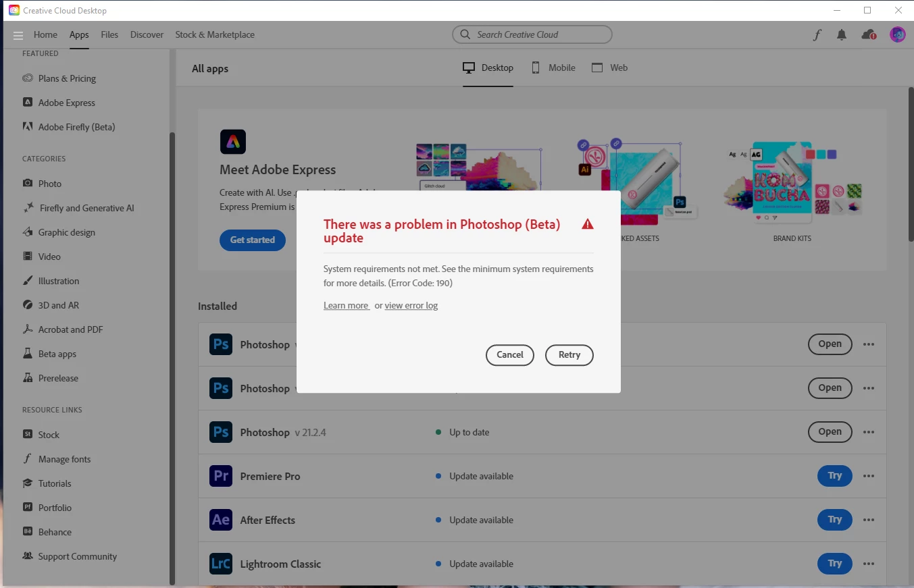
Task: Click the Lightroom Classic app icon
Action: tap(221, 564)
